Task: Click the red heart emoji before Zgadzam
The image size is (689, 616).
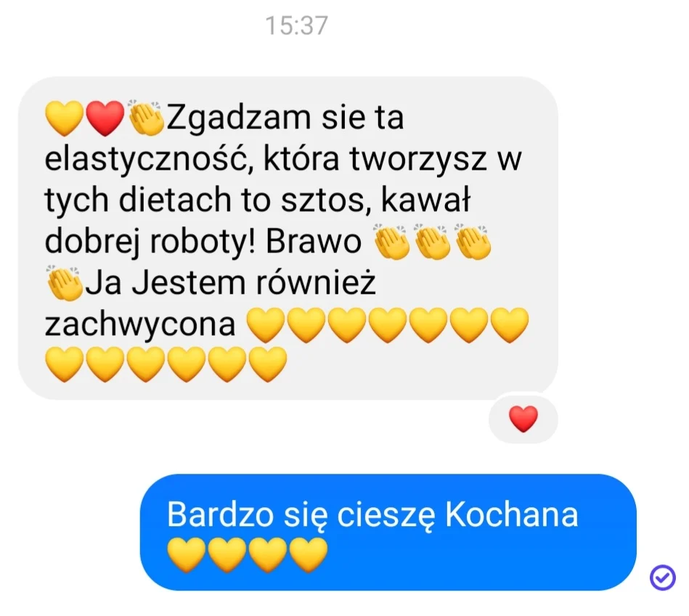Action: click(x=105, y=118)
